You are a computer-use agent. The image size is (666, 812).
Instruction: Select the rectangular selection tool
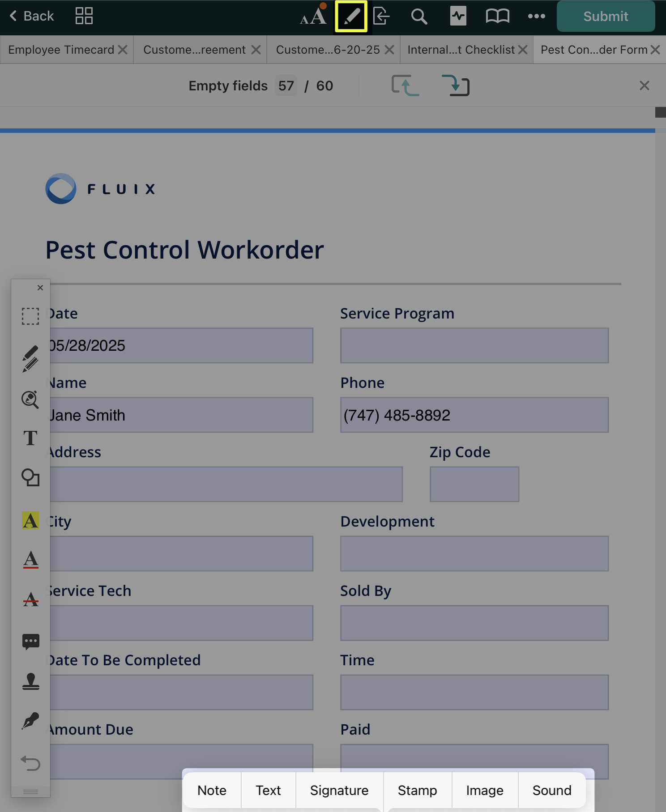pyautogui.click(x=30, y=316)
